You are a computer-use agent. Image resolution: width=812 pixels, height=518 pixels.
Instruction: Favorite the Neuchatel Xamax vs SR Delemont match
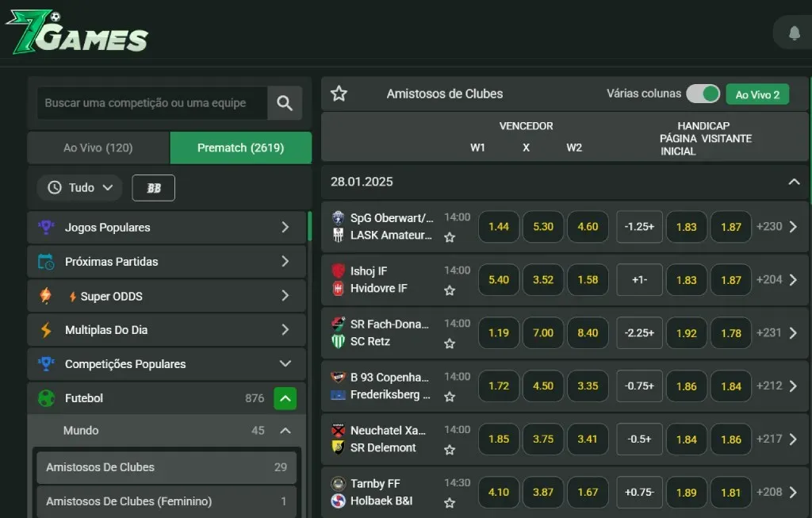[450, 450]
